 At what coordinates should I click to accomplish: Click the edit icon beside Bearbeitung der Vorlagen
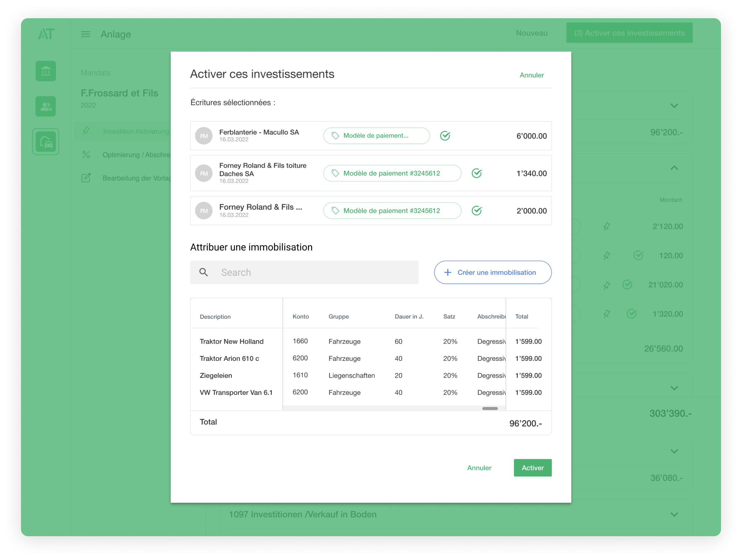click(86, 178)
